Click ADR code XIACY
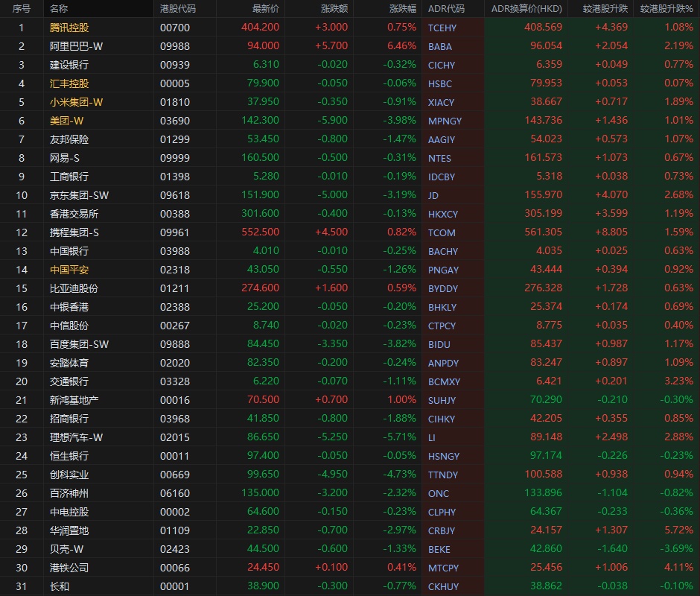The image size is (700, 596). (441, 102)
